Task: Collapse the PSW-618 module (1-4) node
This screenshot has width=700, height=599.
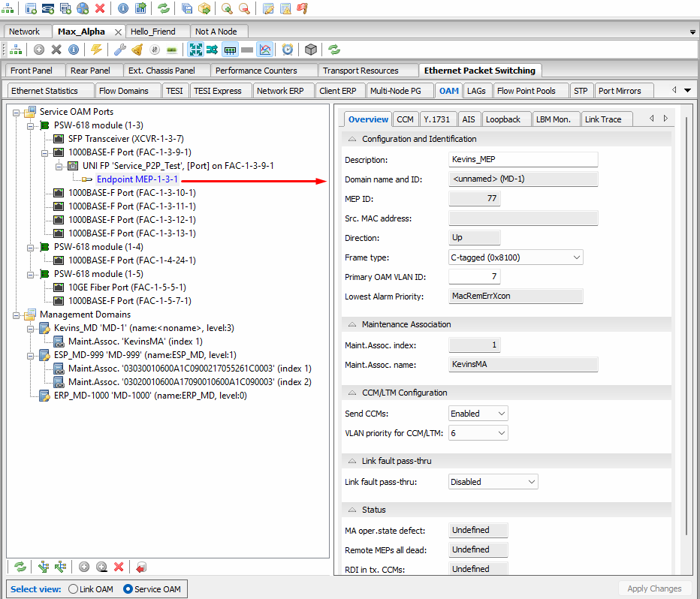Action: (x=31, y=247)
